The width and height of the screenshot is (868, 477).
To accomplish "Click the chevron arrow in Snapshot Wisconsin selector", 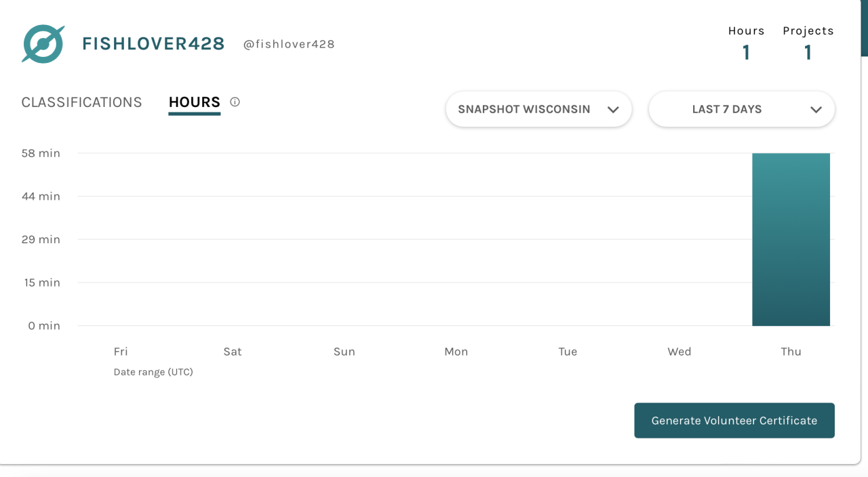I will tap(613, 110).
